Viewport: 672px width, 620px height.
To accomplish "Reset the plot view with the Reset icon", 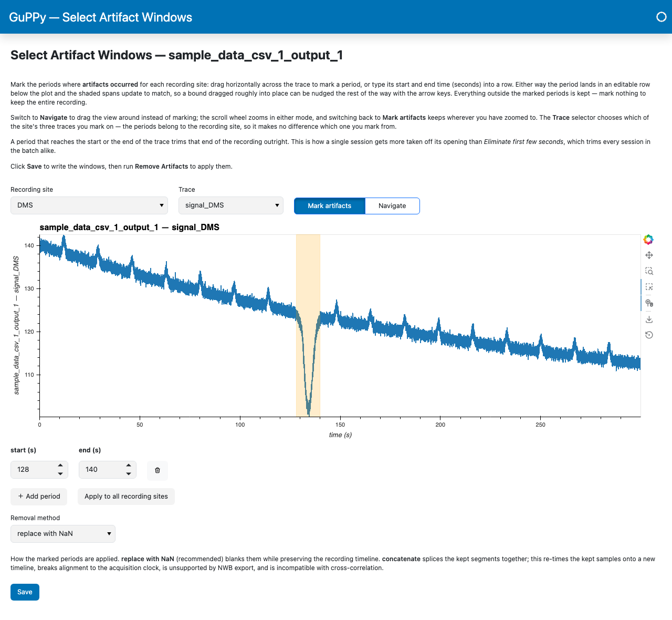I will [649, 335].
